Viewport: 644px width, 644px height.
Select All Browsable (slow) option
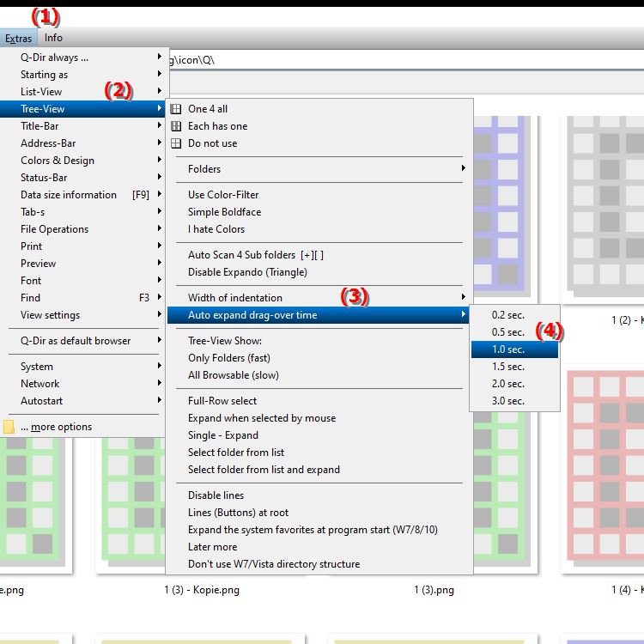click(319, 375)
